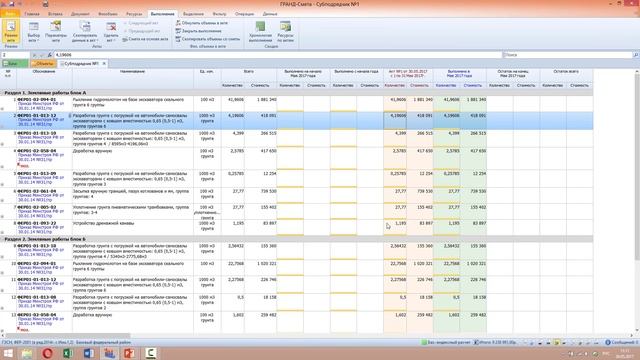Screen dimensions: 640x360
Task: Open the Объекты document tab
Action: pyautogui.click(x=42, y=64)
